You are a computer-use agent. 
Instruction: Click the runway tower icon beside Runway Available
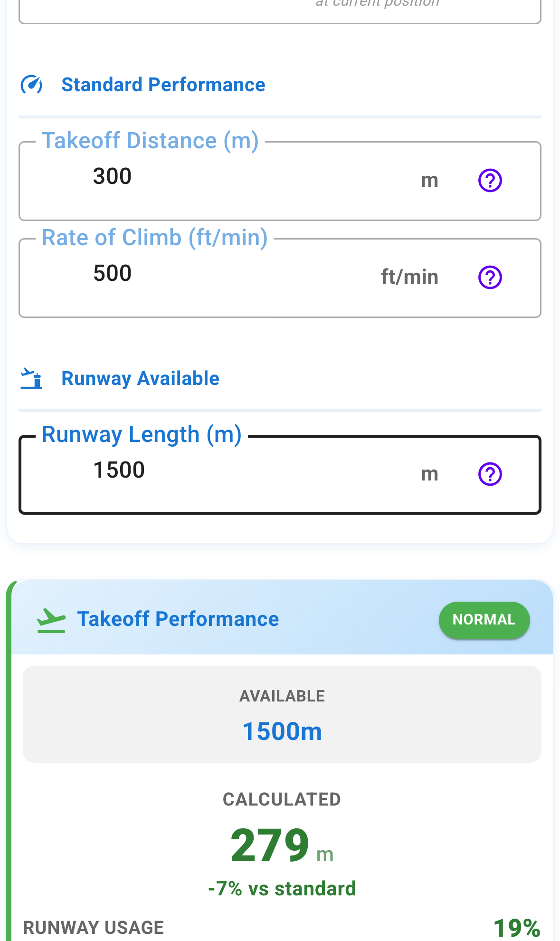[31, 379]
